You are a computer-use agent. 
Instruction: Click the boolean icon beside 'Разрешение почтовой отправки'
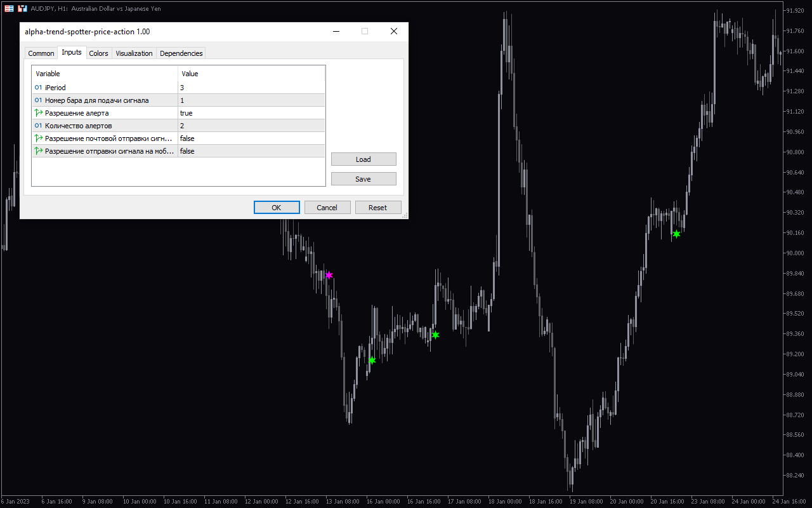pos(38,138)
